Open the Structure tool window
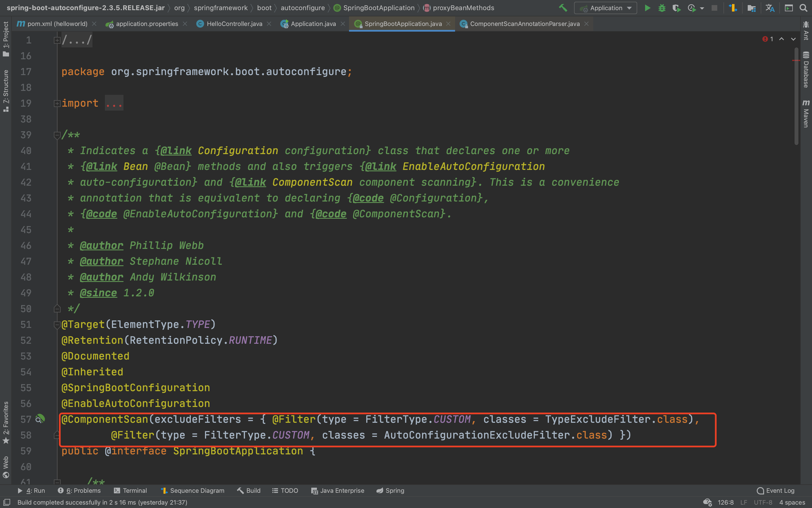The height and width of the screenshot is (508, 812). pos(6,91)
